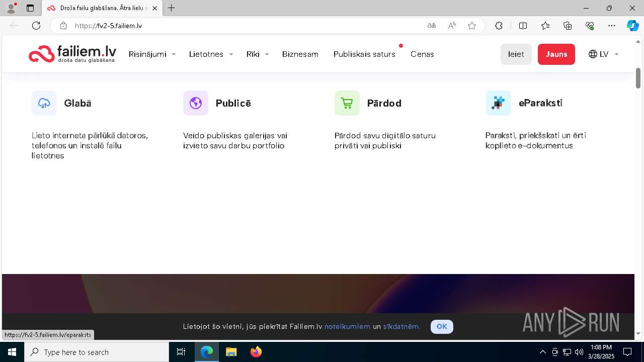The width and height of the screenshot is (644, 362).
Task: Open Publiskais saturs page
Action: click(x=364, y=54)
